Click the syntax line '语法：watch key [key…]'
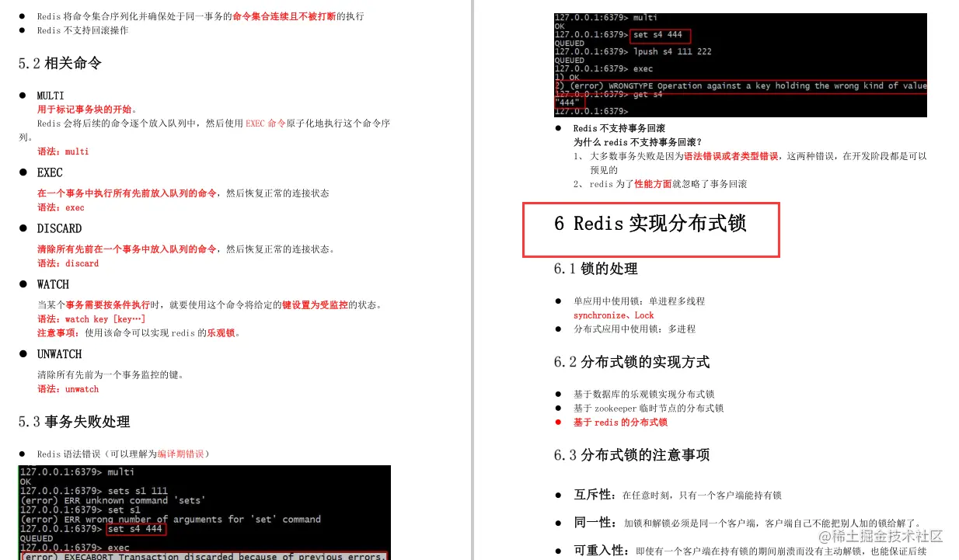 click(92, 319)
